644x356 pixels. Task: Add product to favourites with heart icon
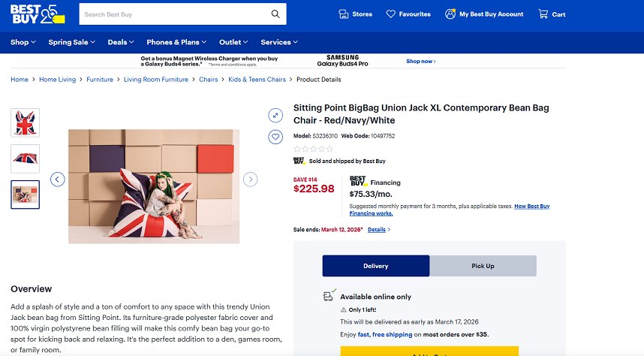[x=275, y=137]
